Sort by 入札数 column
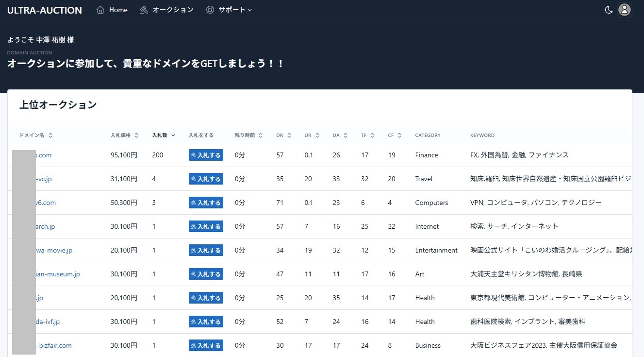Image resolution: width=644 pixels, height=357 pixels. pyautogui.click(x=164, y=136)
